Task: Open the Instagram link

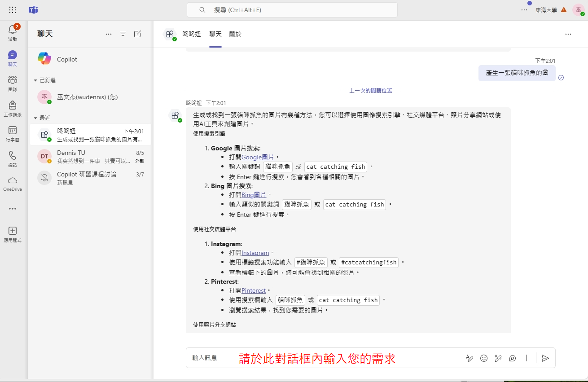Action: coord(255,253)
